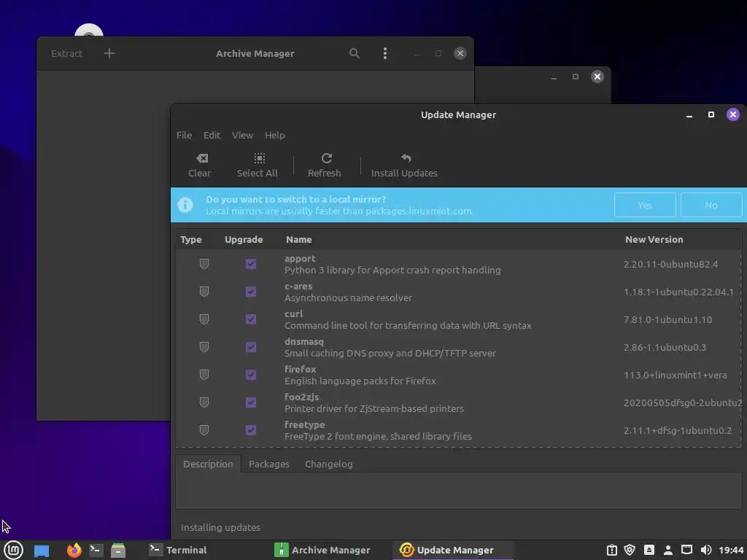Uncheck the freetype upgrade checkbox
The image size is (747, 560).
[251, 430]
